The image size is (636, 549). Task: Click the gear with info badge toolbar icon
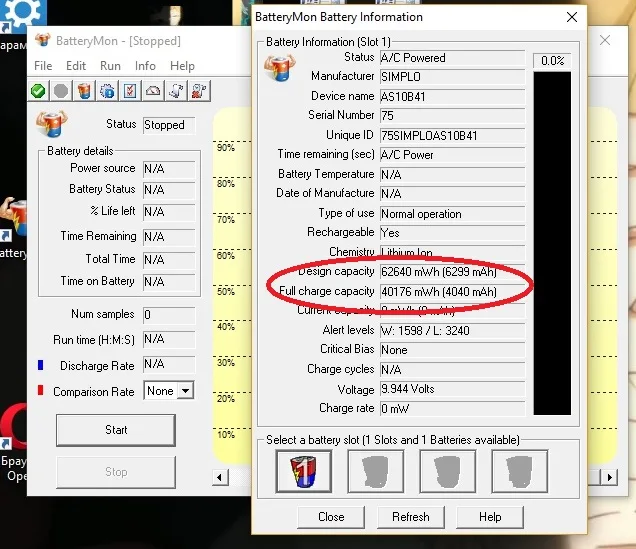tap(107, 91)
